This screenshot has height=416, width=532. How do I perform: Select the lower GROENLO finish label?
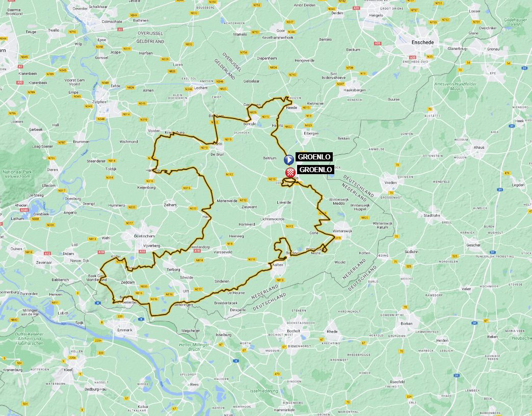(315, 170)
